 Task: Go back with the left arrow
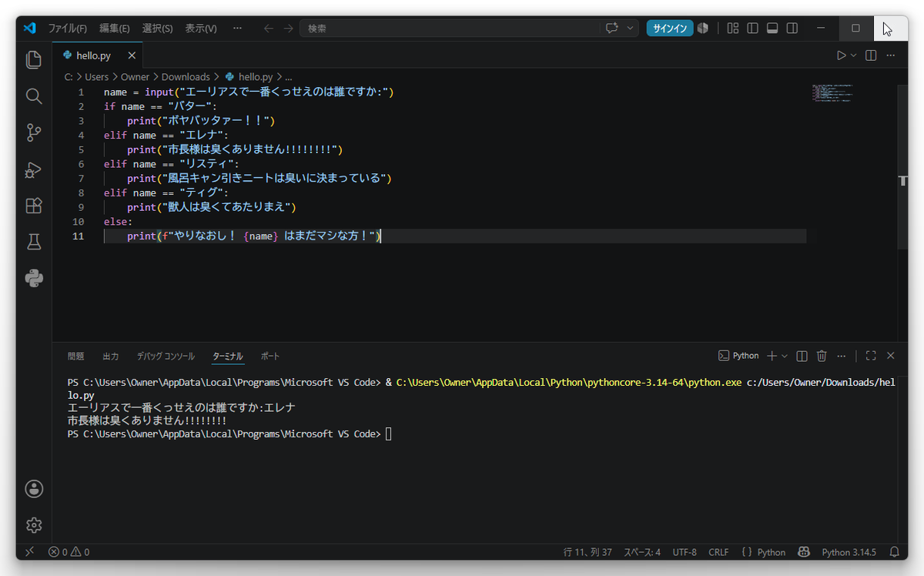(268, 28)
